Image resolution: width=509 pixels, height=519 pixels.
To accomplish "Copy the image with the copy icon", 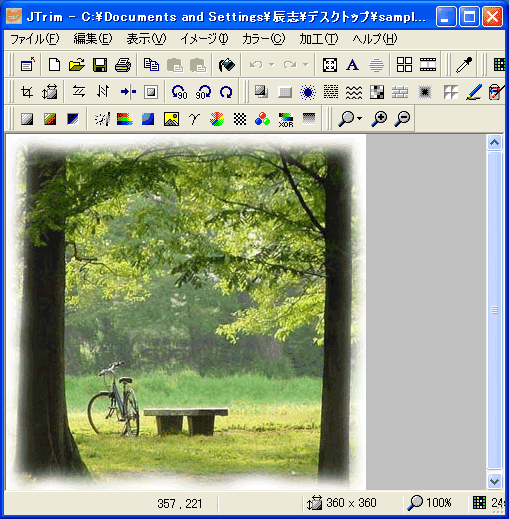I will (x=151, y=65).
